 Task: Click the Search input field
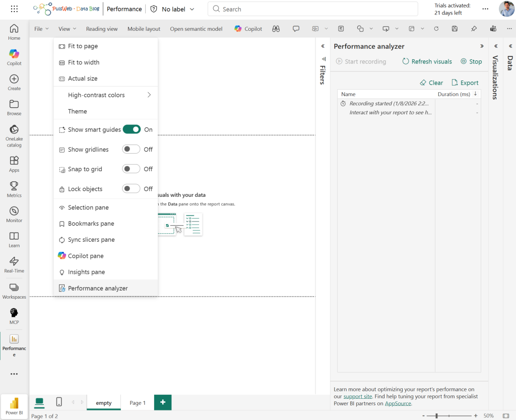pos(312,9)
